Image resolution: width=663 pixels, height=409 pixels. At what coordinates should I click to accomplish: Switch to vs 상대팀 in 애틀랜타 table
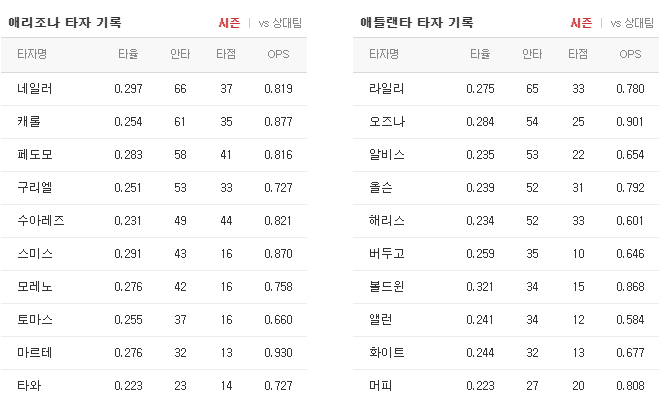click(x=632, y=23)
